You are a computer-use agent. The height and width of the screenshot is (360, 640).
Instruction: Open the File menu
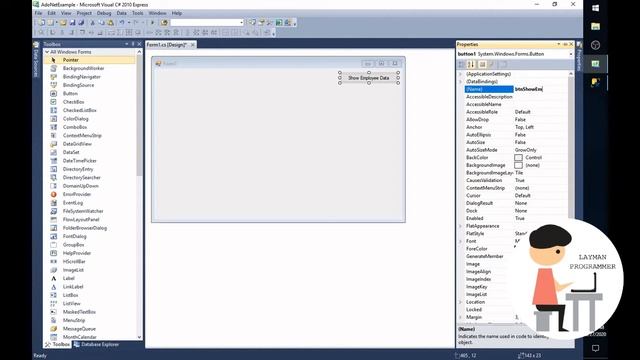click(x=38, y=13)
